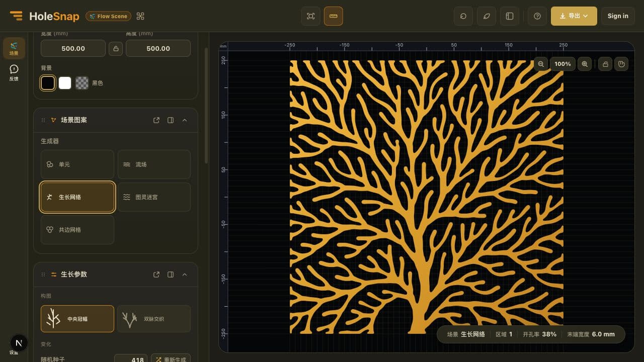Click the leaf icon in toolbar
This screenshot has height=362, width=644.
[x=487, y=16]
